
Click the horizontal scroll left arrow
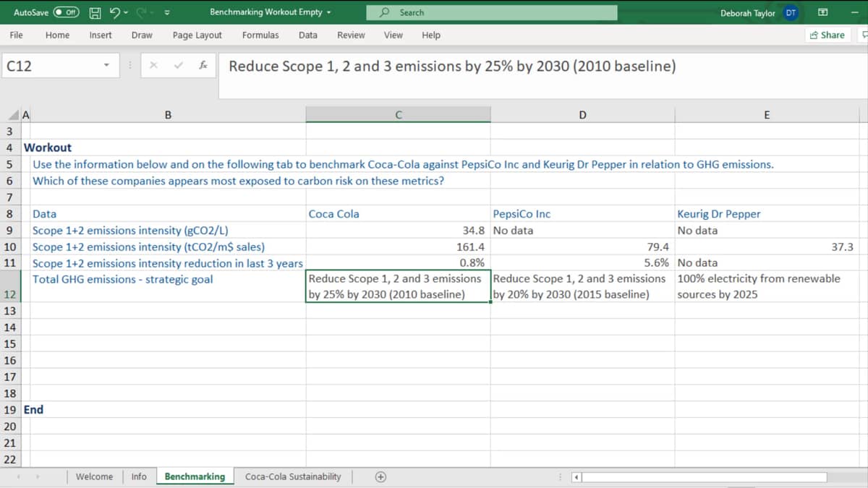(x=576, y=477)
